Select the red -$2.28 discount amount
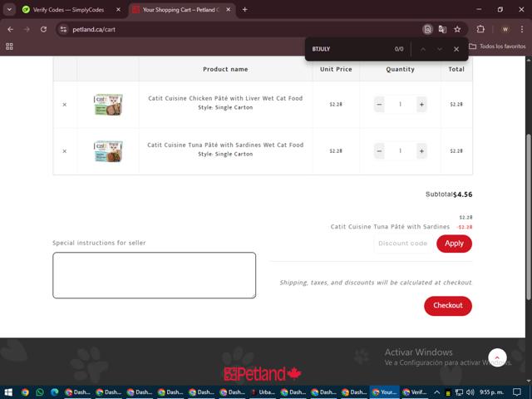 (x=465, y=227)
